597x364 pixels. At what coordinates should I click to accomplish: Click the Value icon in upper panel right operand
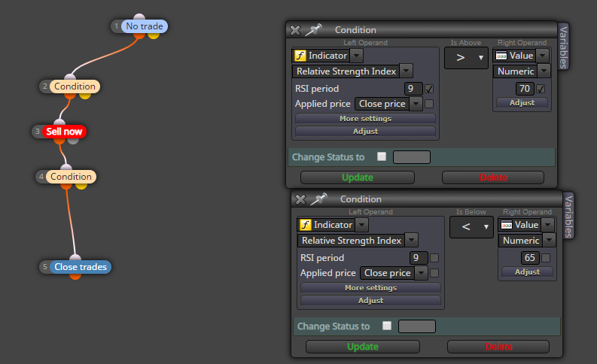click(x=501, y=56)
